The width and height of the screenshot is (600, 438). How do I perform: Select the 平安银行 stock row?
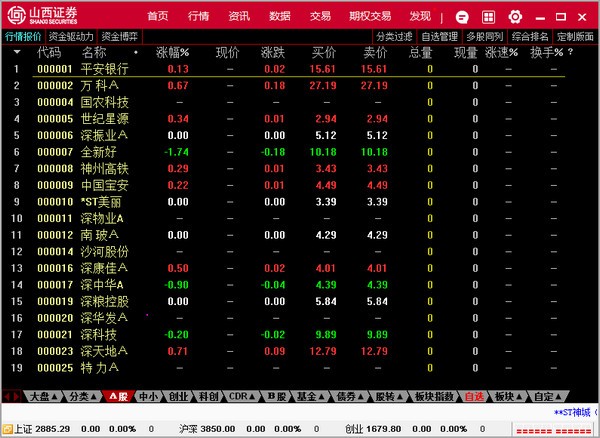click(105, 68)
